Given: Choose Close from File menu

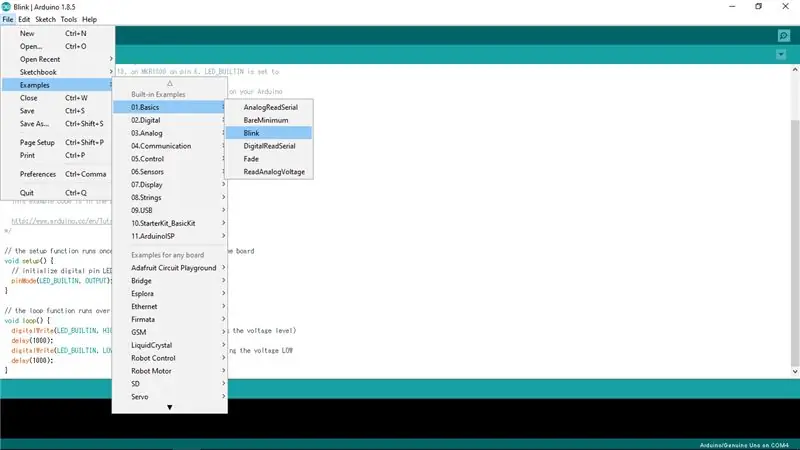Looking at the screenshot, I should [x=57, y=98].
